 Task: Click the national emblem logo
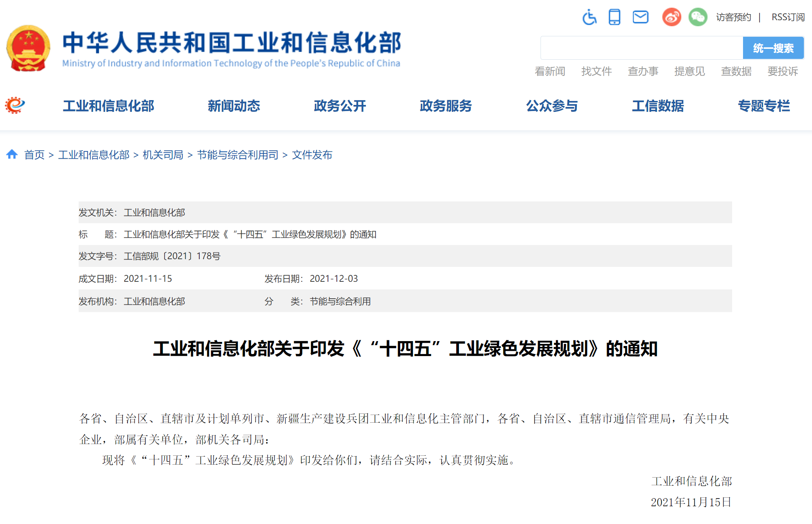pyautogui.click(x=28, y=48)
